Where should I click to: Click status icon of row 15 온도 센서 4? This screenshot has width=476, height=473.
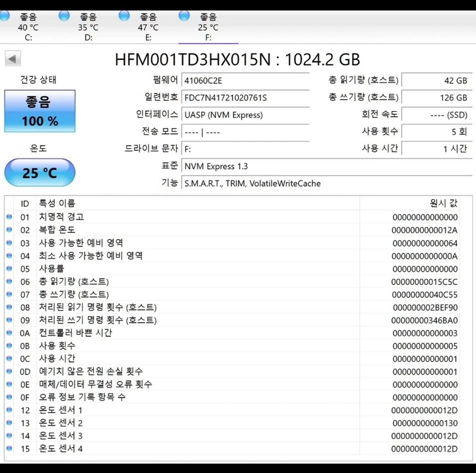9,448
